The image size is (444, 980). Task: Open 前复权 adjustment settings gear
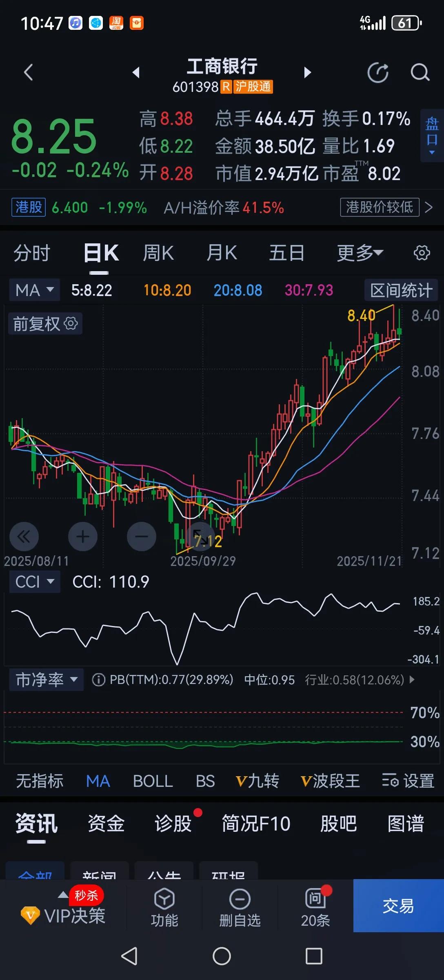point(71,323)
